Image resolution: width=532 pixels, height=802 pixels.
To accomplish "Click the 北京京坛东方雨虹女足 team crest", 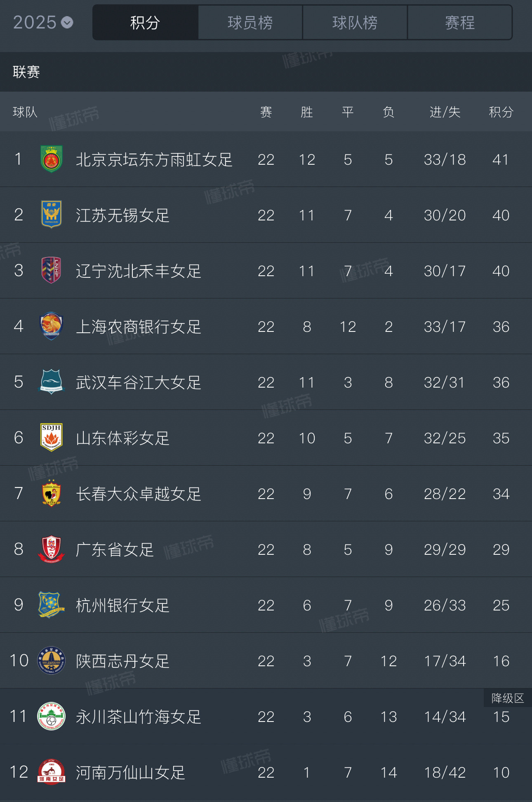I will [x=52, y=159].
